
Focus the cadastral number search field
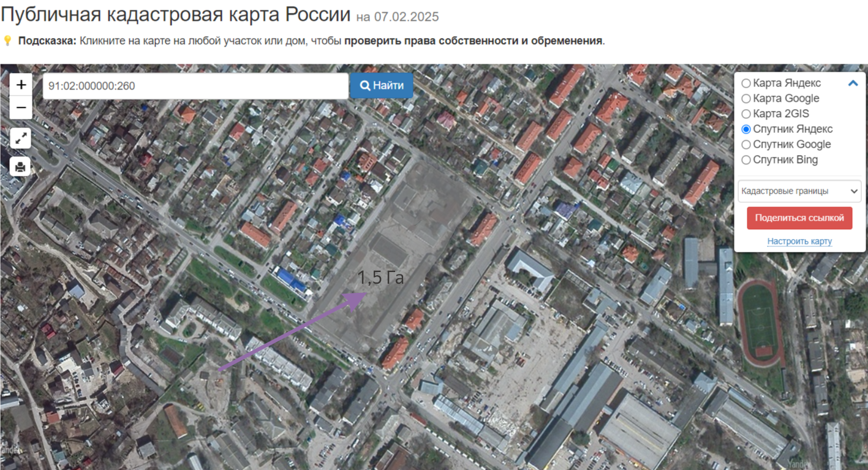pos(195,86)
